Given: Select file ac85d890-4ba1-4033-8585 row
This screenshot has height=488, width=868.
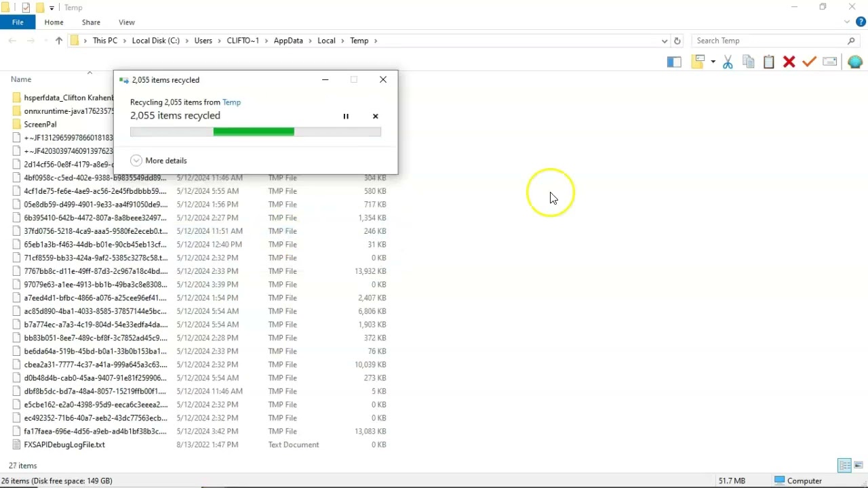Looking at the screenshot, I should [x=200, y=311].
